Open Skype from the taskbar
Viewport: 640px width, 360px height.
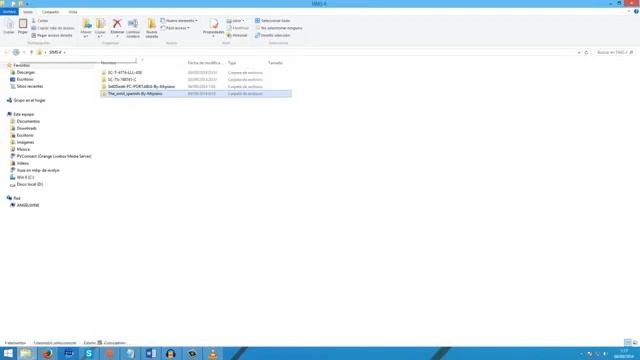(x=89, y=353)
